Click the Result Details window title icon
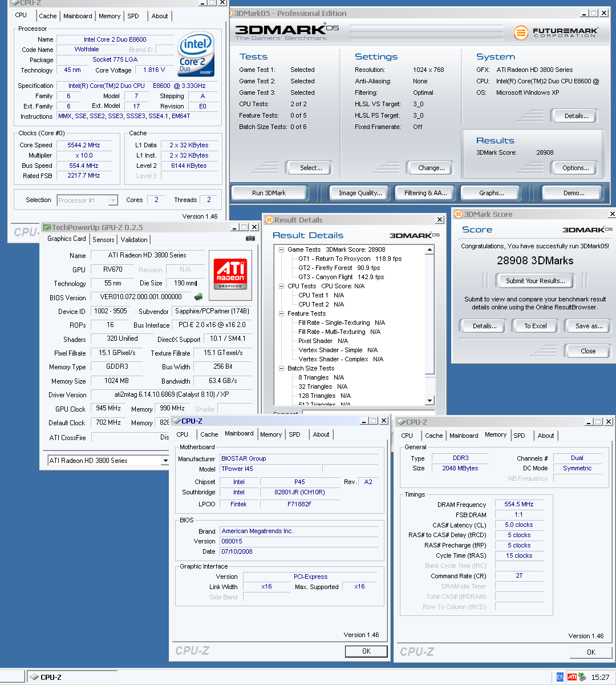Screen dimensions: 616x685 [x=269, y=220]
